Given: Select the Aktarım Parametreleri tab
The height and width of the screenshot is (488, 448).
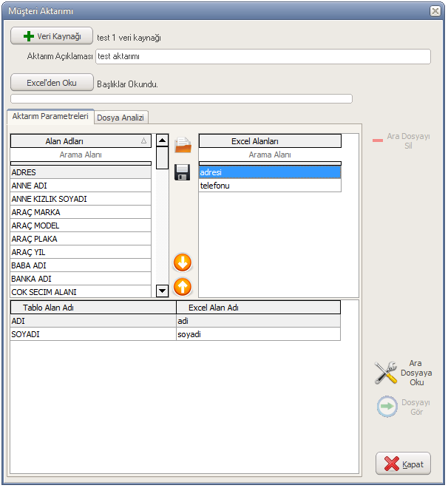Looking at the screenshot, I should click(50, 116).
